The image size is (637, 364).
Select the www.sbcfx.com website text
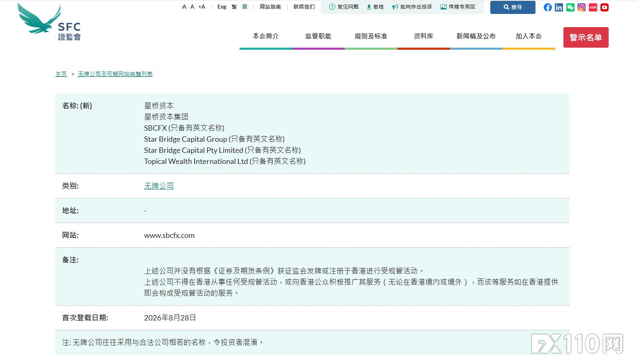(x=169, y=235)
